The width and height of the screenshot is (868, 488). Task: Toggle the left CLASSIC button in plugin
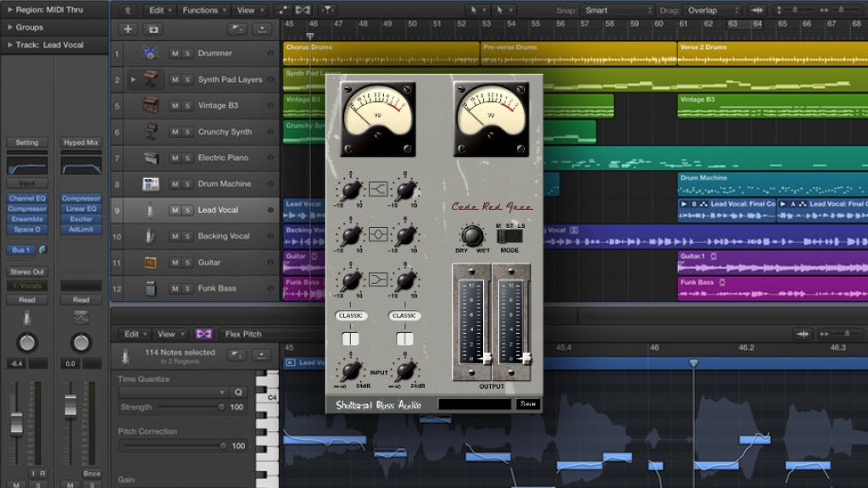click(350, 315)
